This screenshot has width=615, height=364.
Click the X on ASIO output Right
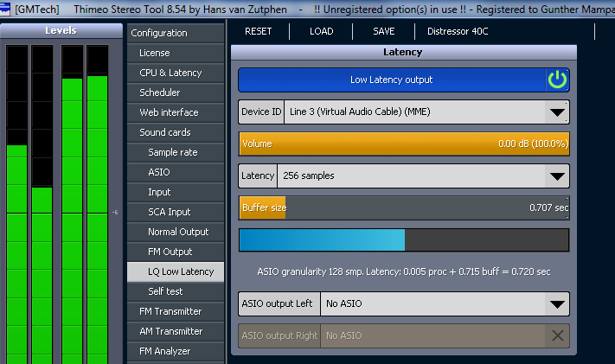click(x=557, y=335)
